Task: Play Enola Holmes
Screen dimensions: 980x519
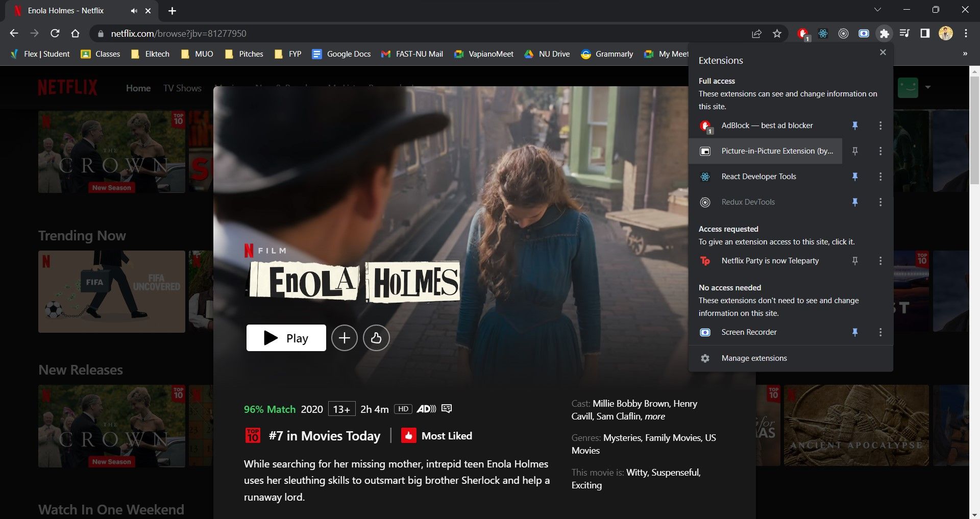Action: pyautogui.click(x=285, y=338)
